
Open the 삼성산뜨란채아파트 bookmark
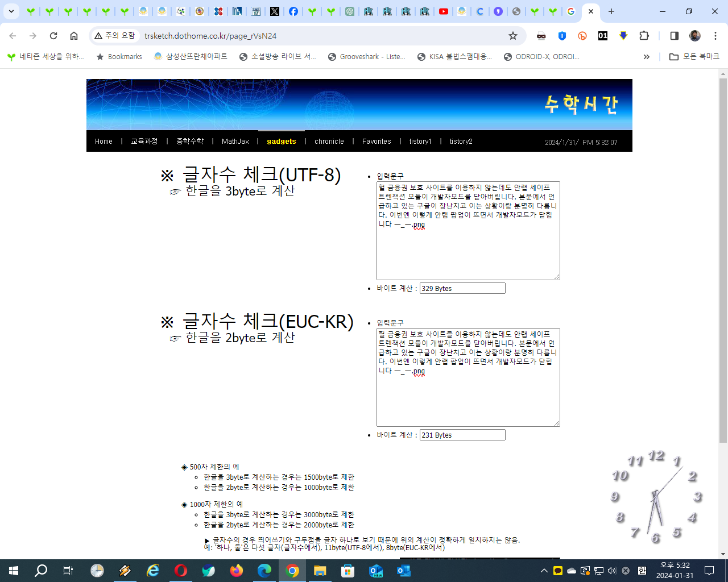pyautogui.click(x=191, y=57)
